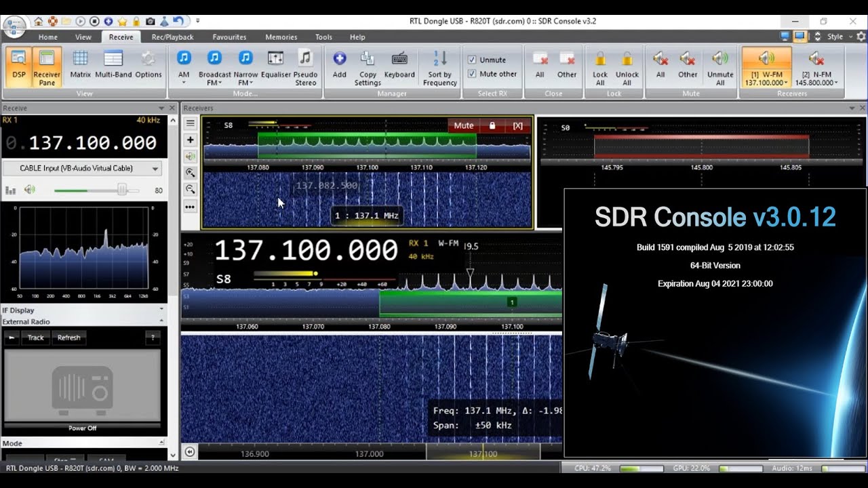
Task: Toggle the Receiver Pane button
Action: coord(47,66)
